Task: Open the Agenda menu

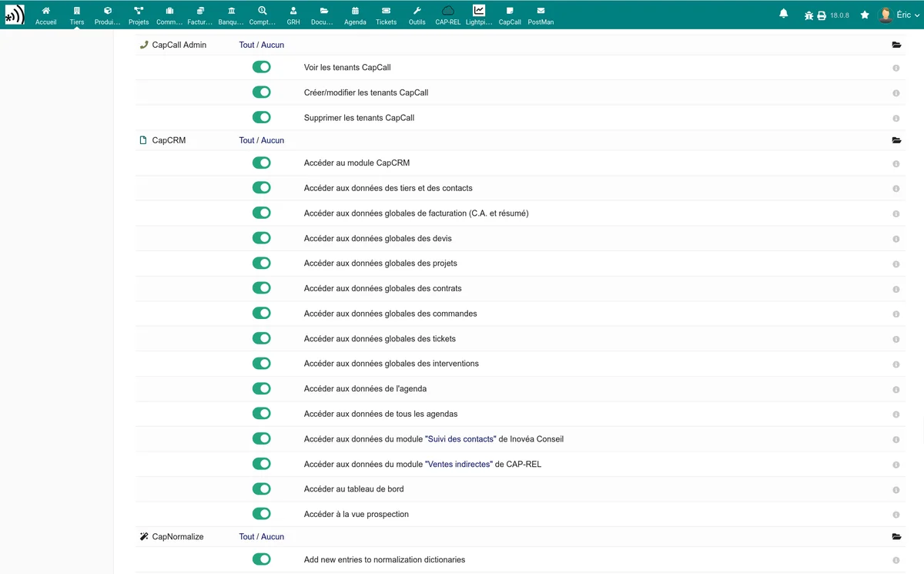Action: pos(355,15)
